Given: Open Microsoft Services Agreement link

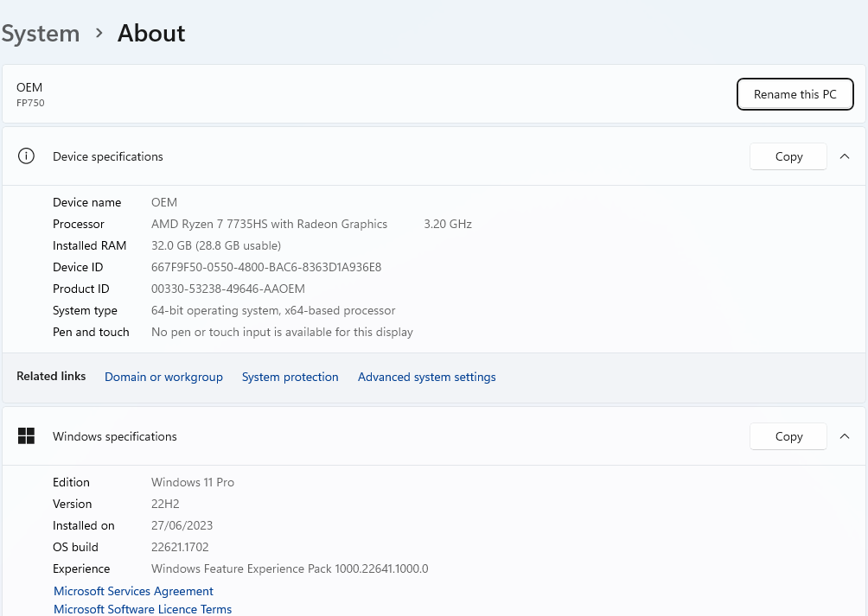Looking at the screenshot, I should pyautogui.click(x=133, y=591).
